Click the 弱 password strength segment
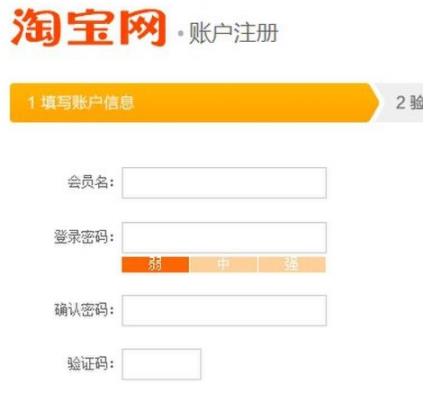The height and width of the screenshot is (416, 428). (155, 264)
